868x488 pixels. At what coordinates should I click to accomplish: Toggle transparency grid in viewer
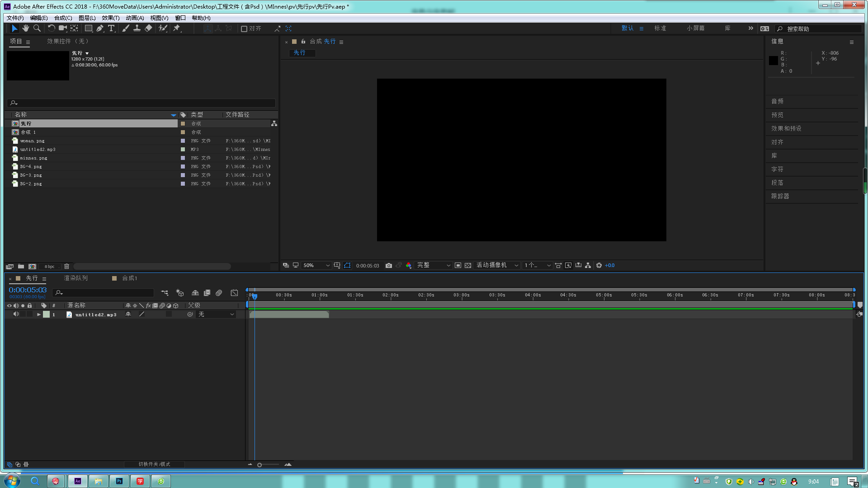click(468, 266)
